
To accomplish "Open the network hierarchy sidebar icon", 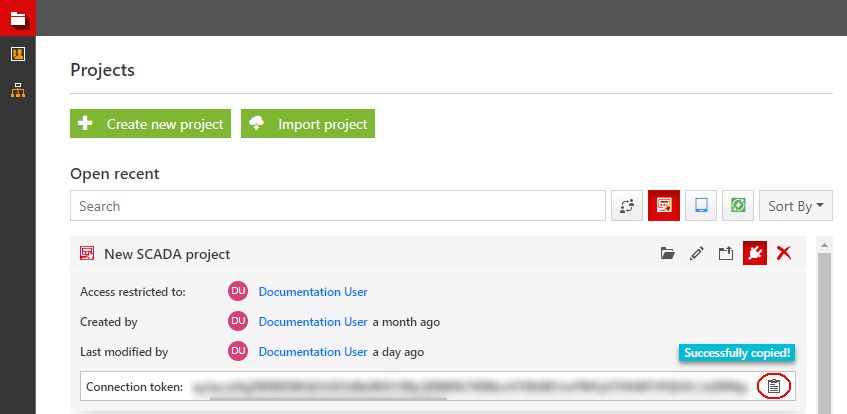I will pos(18,90).
